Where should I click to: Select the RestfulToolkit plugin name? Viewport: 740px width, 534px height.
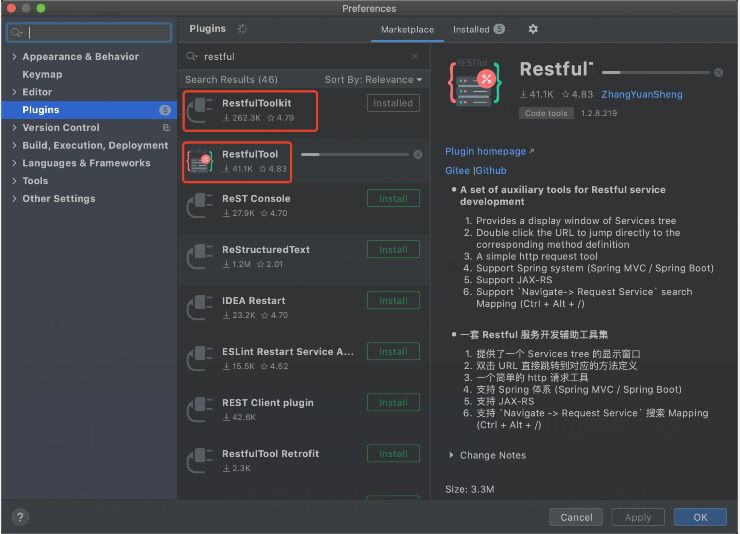(x=257, y=103)
